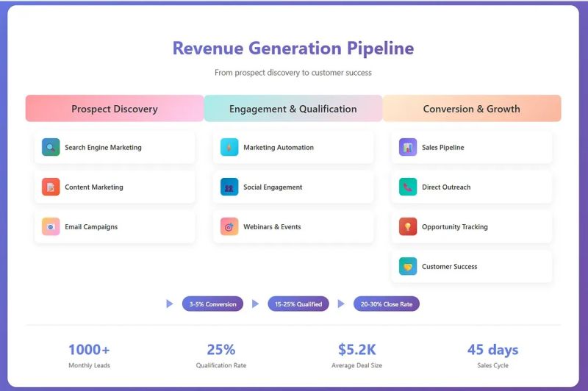Click the Average Deal Size caption

[x=356, y=365]
